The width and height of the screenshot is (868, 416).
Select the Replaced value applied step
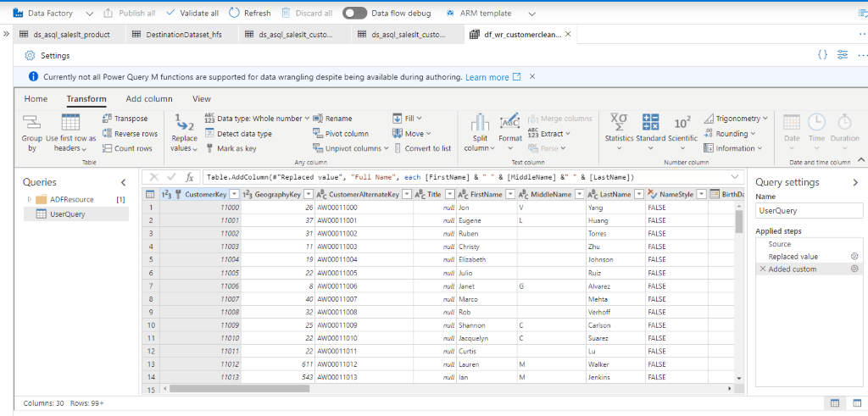click(793, 256)
